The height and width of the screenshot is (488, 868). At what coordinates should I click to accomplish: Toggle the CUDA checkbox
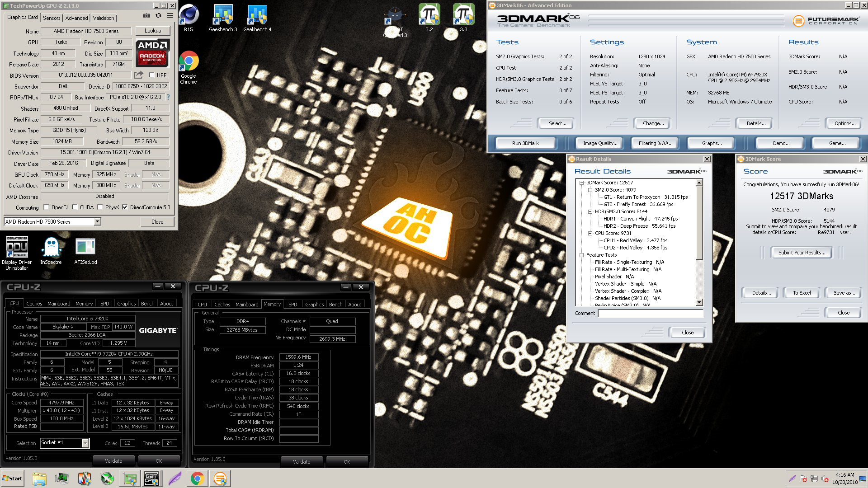coord(75,207)
